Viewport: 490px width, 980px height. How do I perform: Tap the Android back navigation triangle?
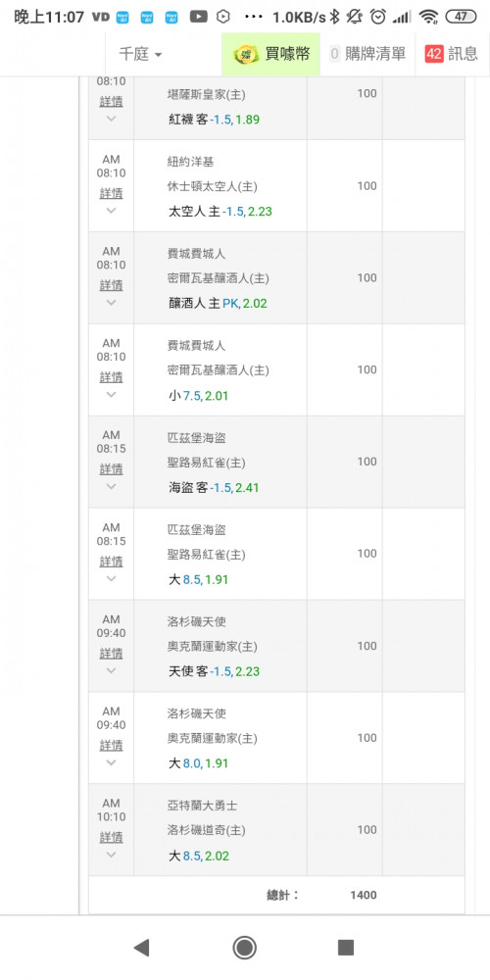coord(142,948)
